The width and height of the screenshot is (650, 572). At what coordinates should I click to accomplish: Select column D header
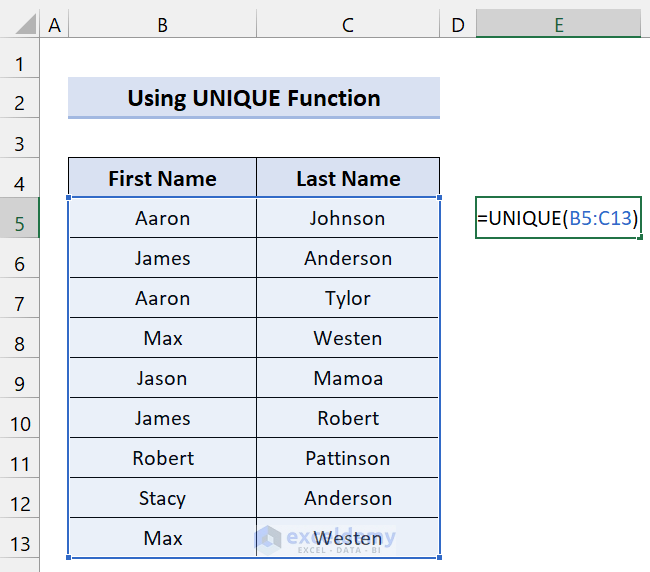pyautogui.click(x=458, y=24)
